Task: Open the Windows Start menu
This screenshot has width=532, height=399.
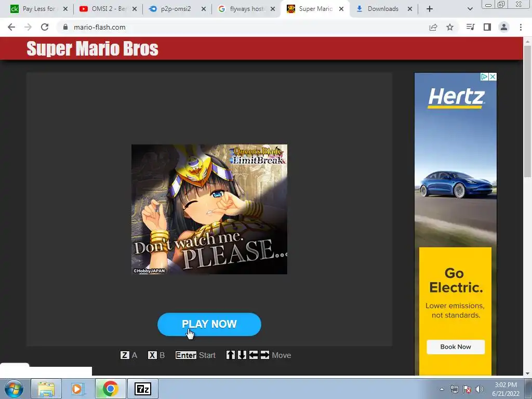Action: [14, 389]
